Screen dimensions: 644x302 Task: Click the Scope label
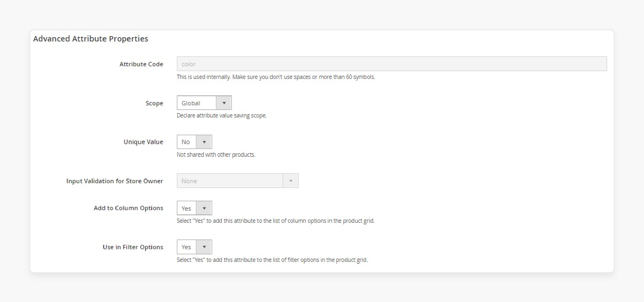click(x=154, y=103)
